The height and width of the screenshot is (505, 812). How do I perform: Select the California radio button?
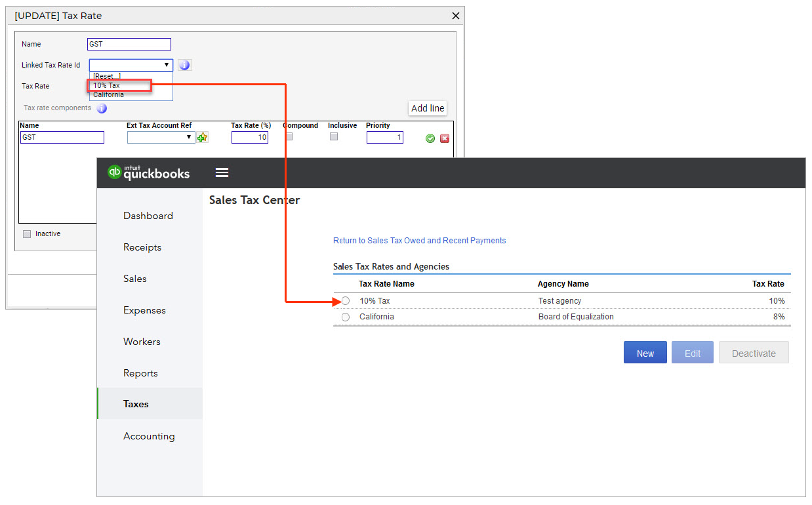pyautogui.click(x=346, y=317)
